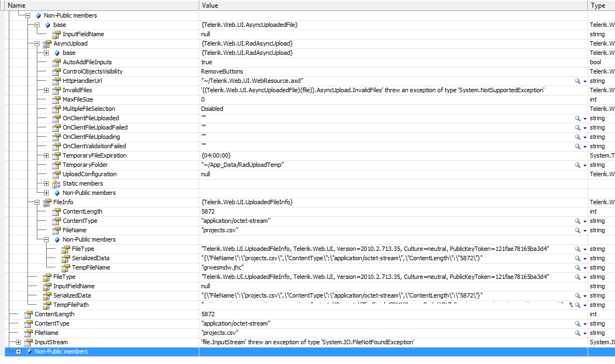Image resolution: width=615 pixels, height=364 pixels.
Task: Click the value "~/App_Data/RadUploadTemp"
Action: 242,165
